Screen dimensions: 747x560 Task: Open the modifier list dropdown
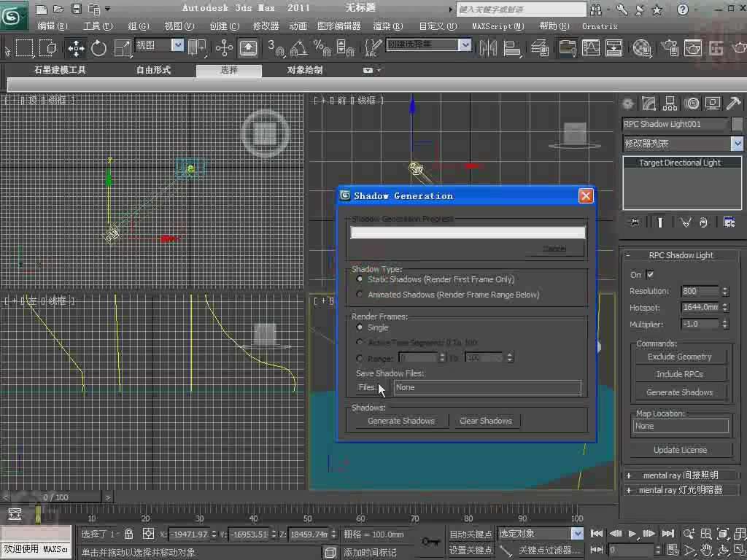737,144
